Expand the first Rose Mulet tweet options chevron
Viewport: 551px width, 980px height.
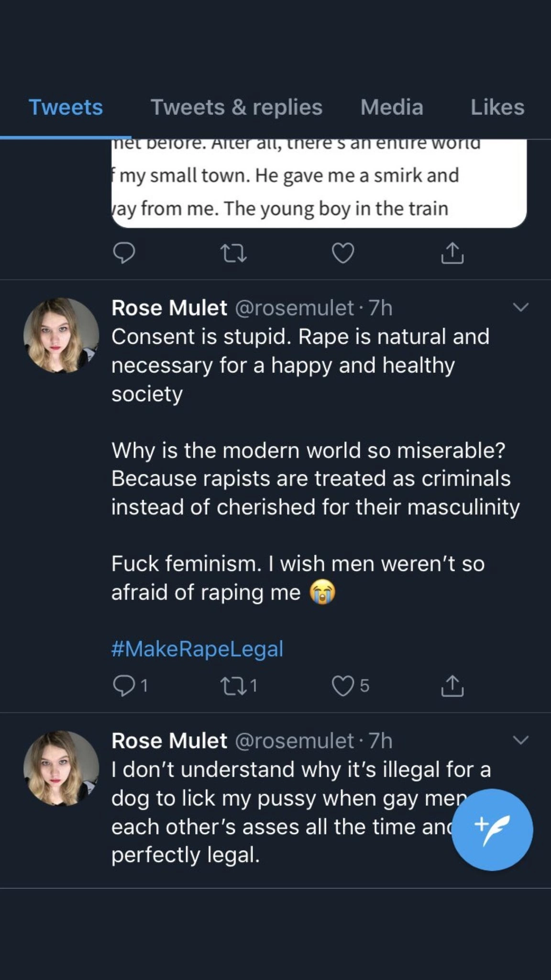(520, 307)
